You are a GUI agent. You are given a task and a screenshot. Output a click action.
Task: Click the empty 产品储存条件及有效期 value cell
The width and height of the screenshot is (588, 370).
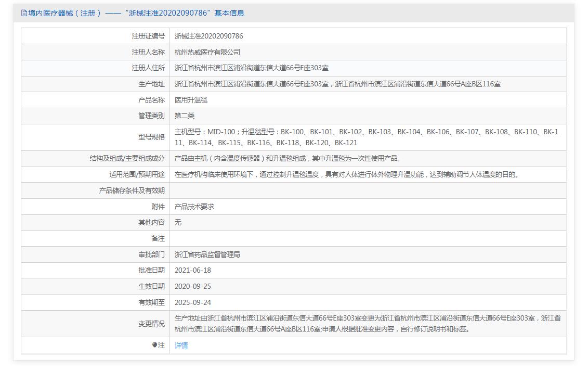point(367,190)
